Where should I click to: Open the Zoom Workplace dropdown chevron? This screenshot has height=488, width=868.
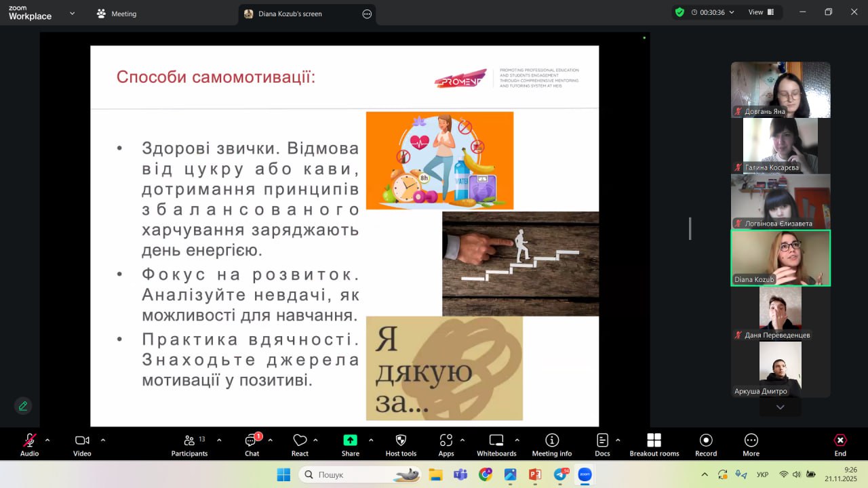(x=72, y=13)
